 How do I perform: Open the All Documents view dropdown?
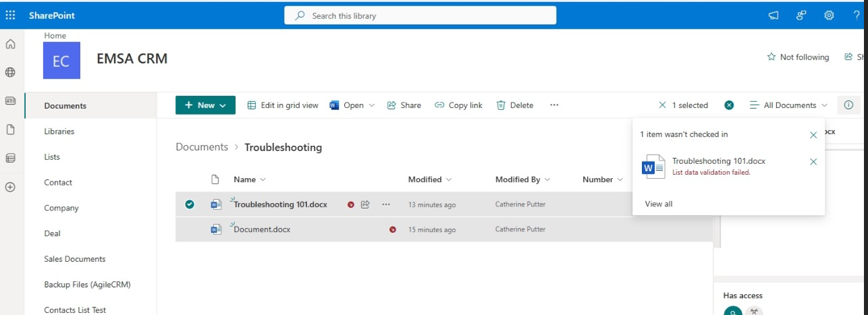788,105
